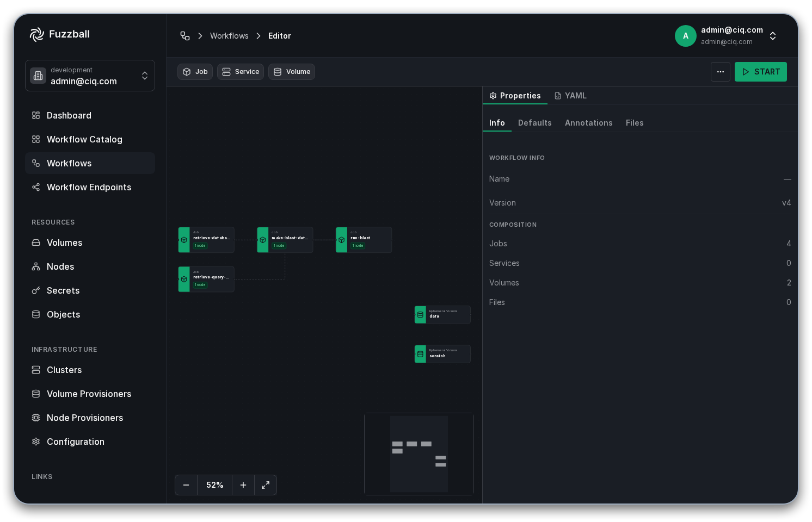Click the Clusters server icon
The image size is (812, 522).
[36, 370]
